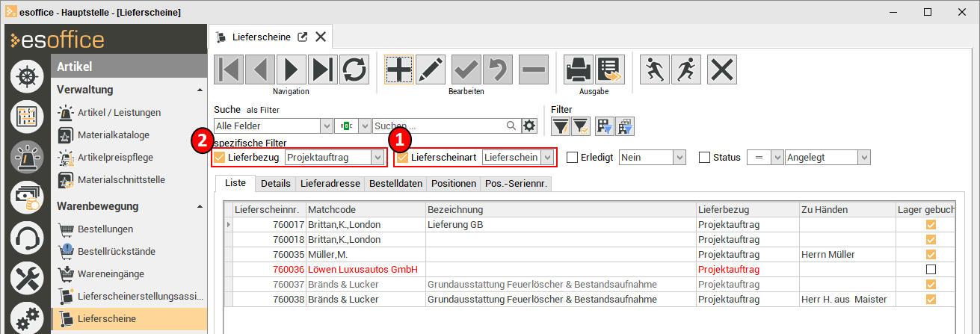The height and width of the screenshot is (334, 980).
Task: Open the Lieferbezug Projektauftrag dropdown
Action: pos(377,158)
